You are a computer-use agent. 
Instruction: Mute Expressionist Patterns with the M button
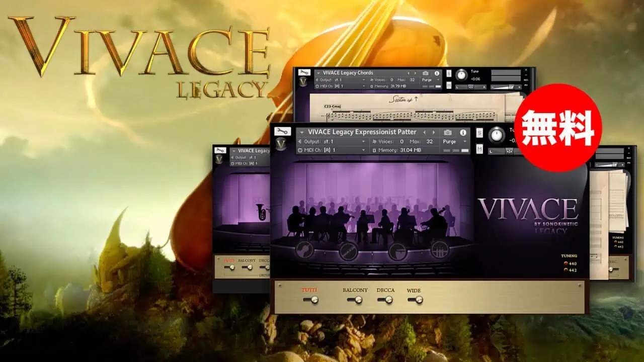click(479, 149)
